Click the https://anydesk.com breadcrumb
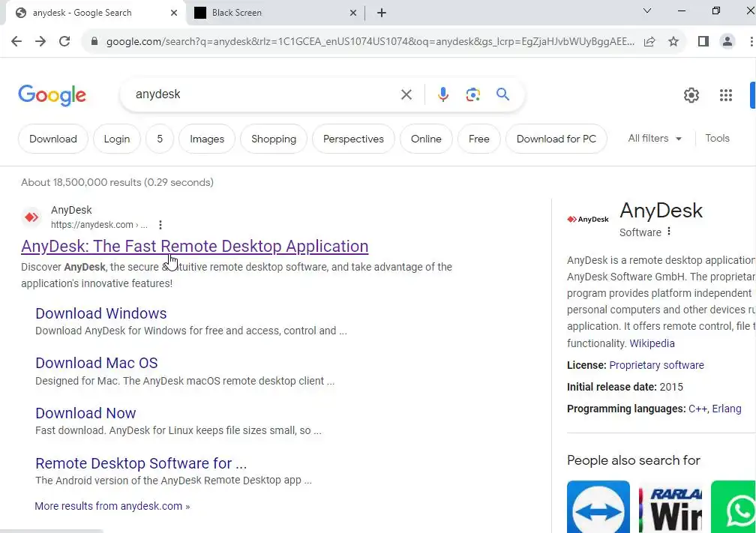 click(x=99, y=225)
